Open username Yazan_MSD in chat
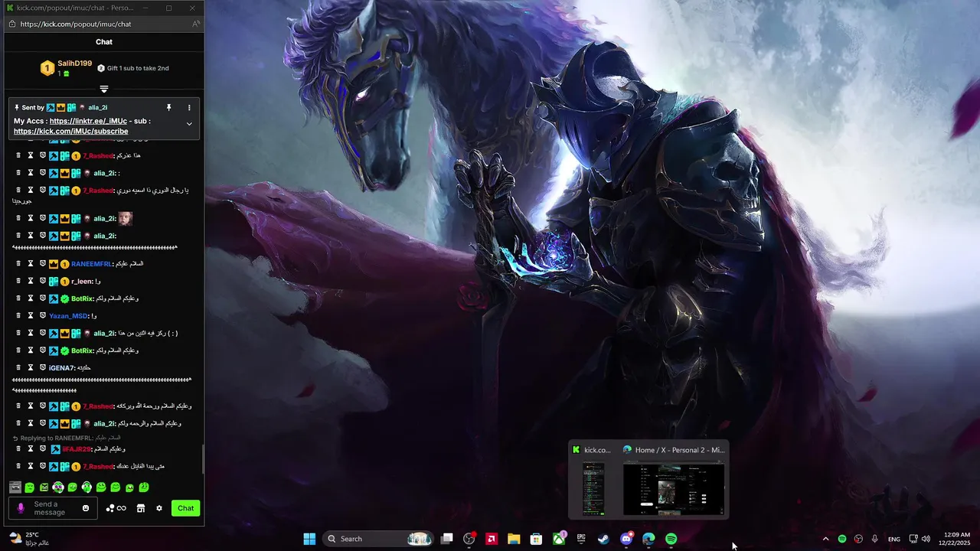 click(68, 316)
